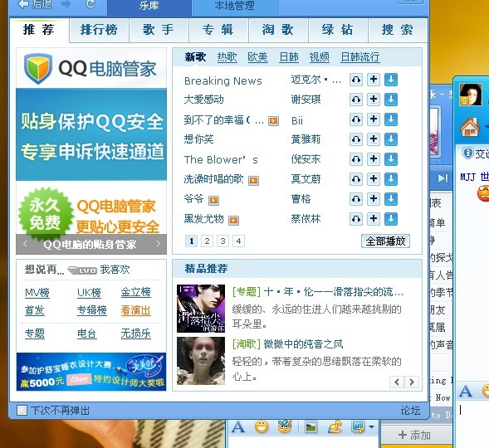
Task: Go to previous 精品推荐 page arrow
Action: (397, 382)
